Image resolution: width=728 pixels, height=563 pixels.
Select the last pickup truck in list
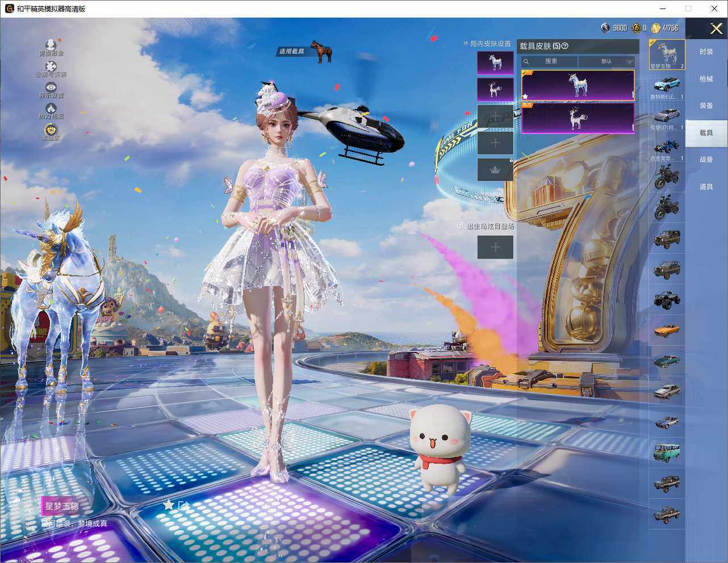coord(667,514)
